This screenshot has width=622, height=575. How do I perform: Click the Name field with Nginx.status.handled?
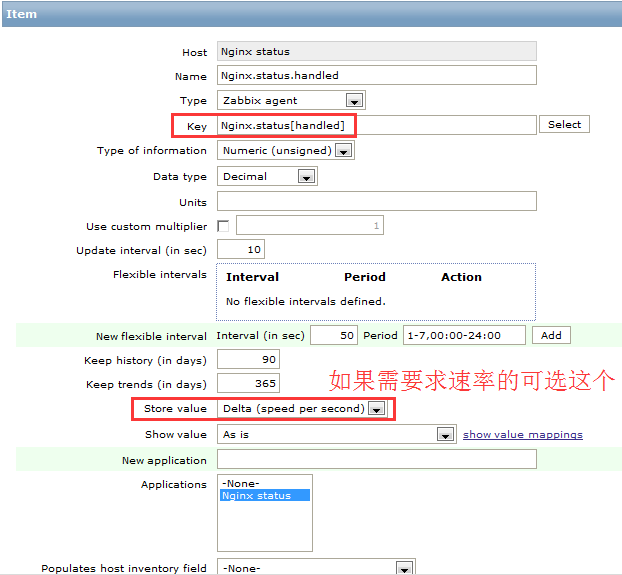tap(376, 75)
